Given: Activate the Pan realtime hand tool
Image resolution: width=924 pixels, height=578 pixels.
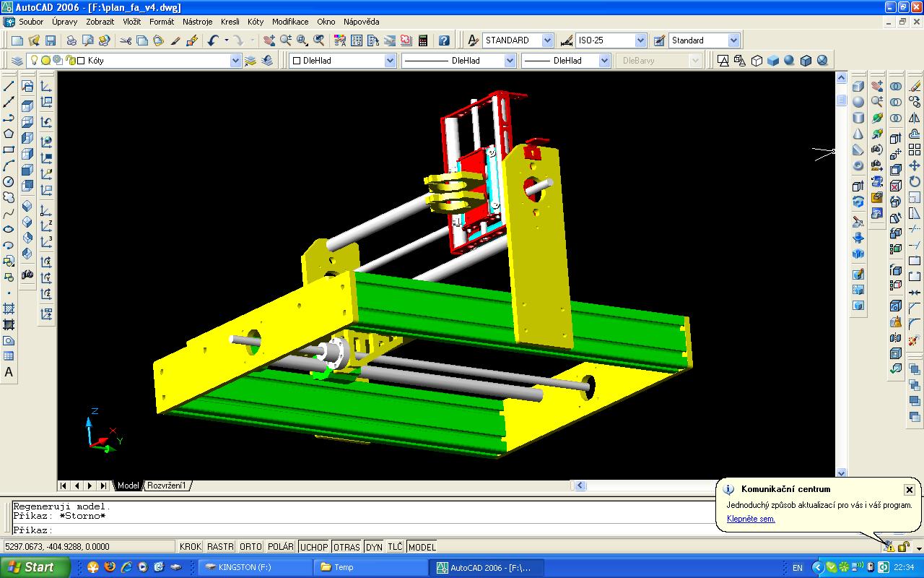Looking at the screenshot, I should click(269, 40).
